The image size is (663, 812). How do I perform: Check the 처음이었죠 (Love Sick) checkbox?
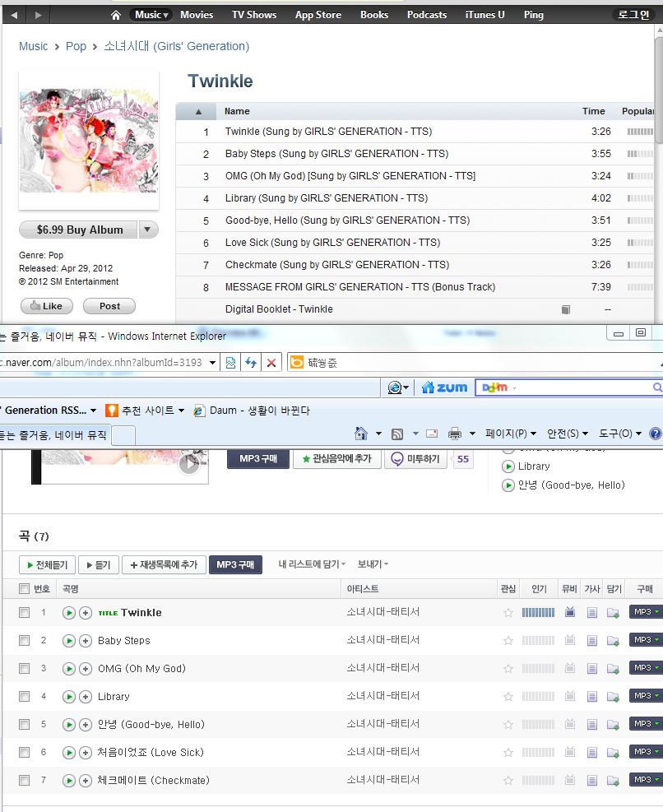[25, 753]
